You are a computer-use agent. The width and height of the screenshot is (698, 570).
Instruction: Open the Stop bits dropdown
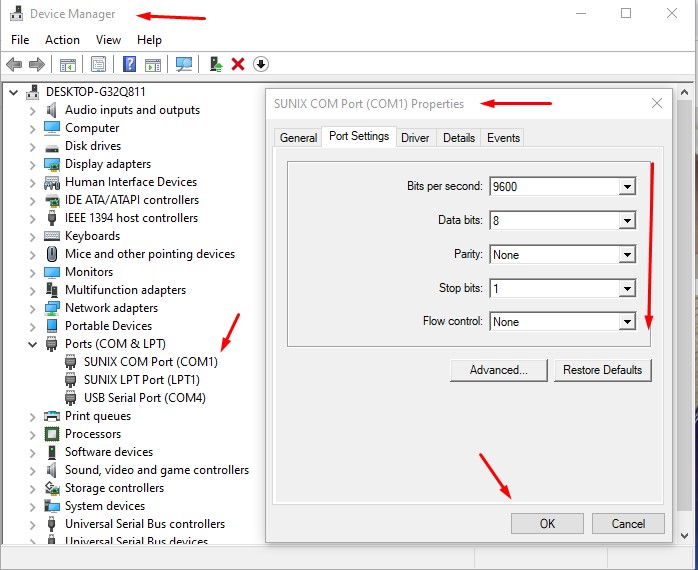[x=627, y=289]
